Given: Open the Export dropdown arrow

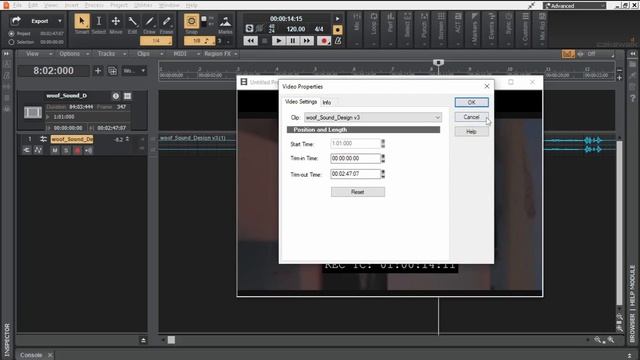Looking at the screenshot, I should pyautogui.click(x=60, y=21).
